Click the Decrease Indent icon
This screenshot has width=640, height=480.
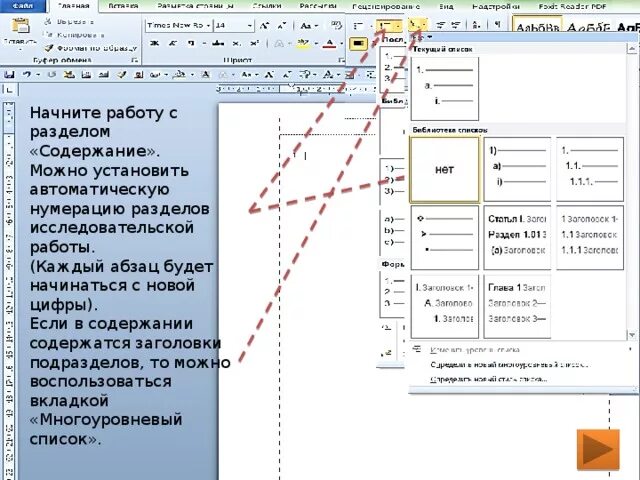(440, 25)
